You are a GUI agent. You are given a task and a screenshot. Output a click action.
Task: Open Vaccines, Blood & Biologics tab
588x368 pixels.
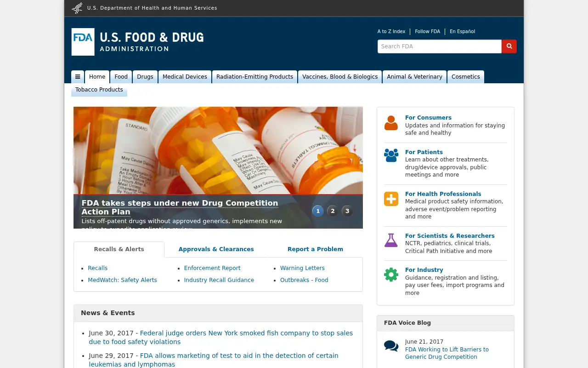pyautogui.click(x=340, y=77)
